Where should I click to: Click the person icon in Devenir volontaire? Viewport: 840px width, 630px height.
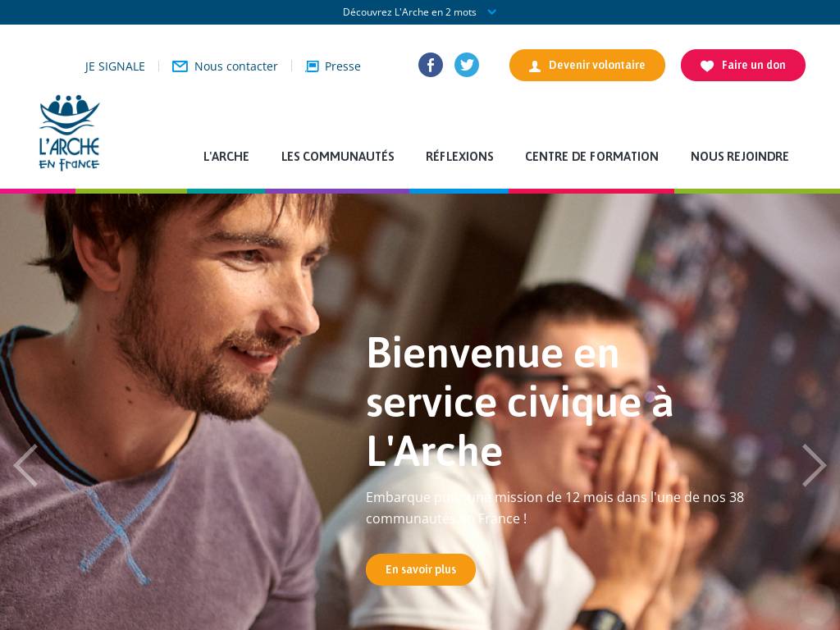pyautogui.click(x=535, y=66)
